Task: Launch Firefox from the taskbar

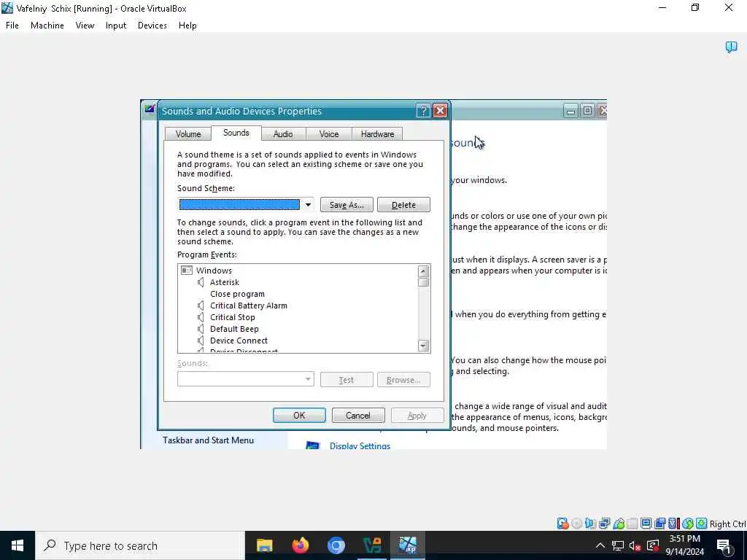Action: point(300,545)
